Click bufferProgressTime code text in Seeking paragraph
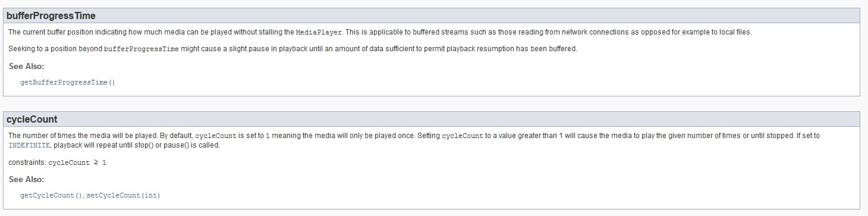Viewport: 868px width, 216px height. tap(141, 49)
